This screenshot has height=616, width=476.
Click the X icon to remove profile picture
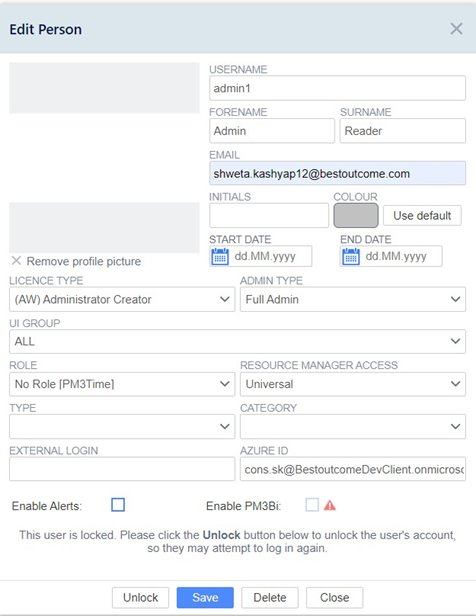[x=16, y=261]
